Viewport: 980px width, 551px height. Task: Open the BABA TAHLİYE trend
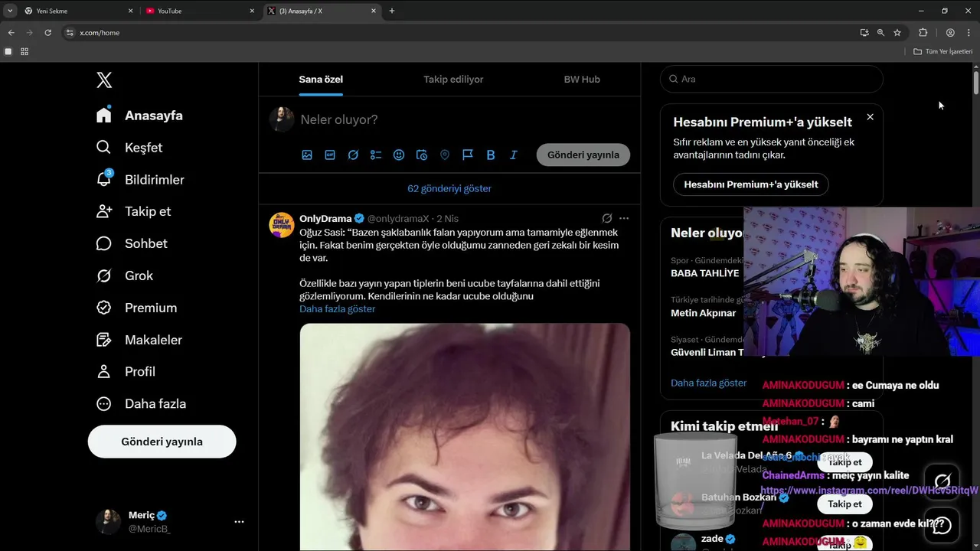click(x=705, y=273)
